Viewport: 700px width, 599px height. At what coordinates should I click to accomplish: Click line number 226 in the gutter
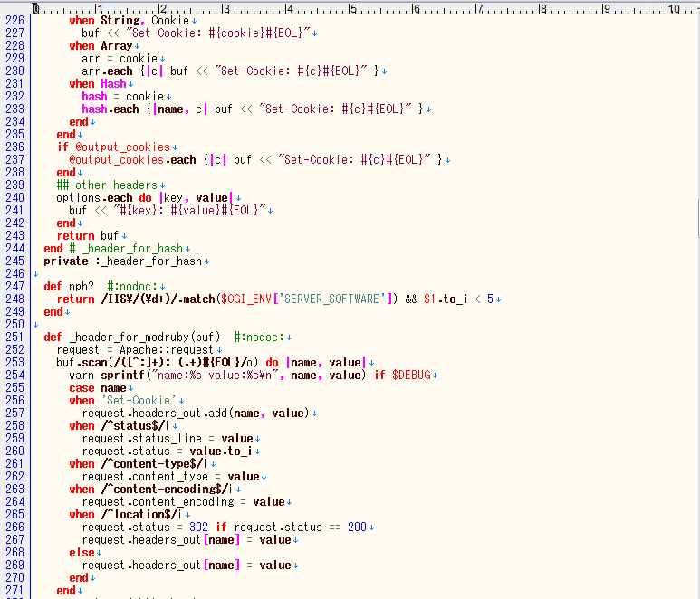14,21
